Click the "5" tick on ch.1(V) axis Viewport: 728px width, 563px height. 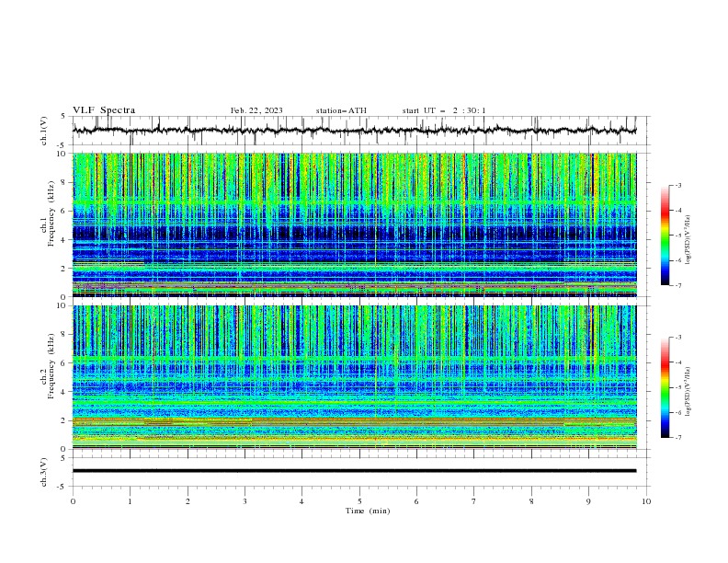[63, 117]
